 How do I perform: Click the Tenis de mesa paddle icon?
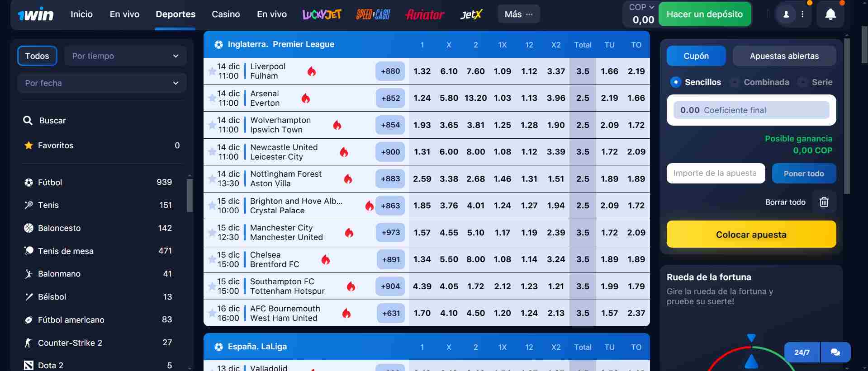pos(28,251)
